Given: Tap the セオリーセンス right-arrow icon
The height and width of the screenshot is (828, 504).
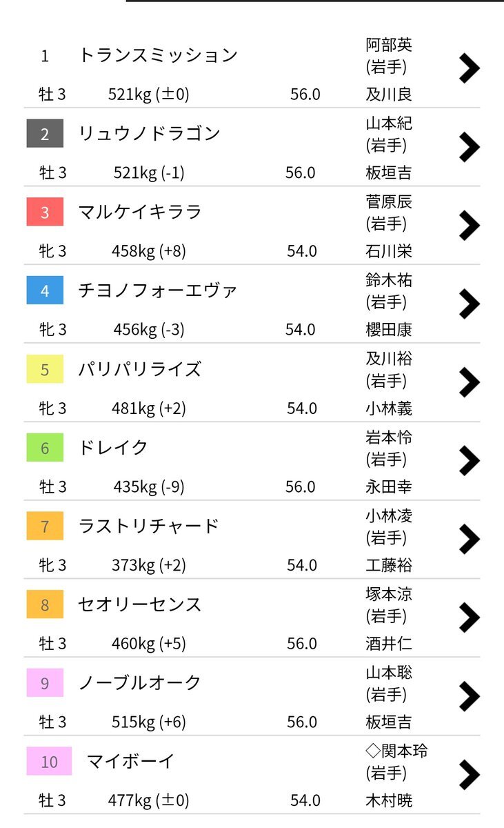Looking at the screenshot, I should 469,618.
